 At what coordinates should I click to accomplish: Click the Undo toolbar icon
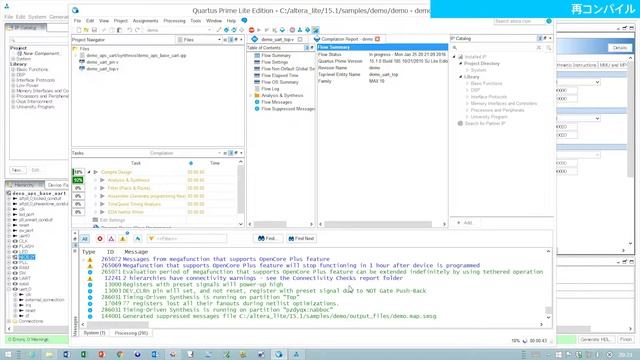[129, 30]
